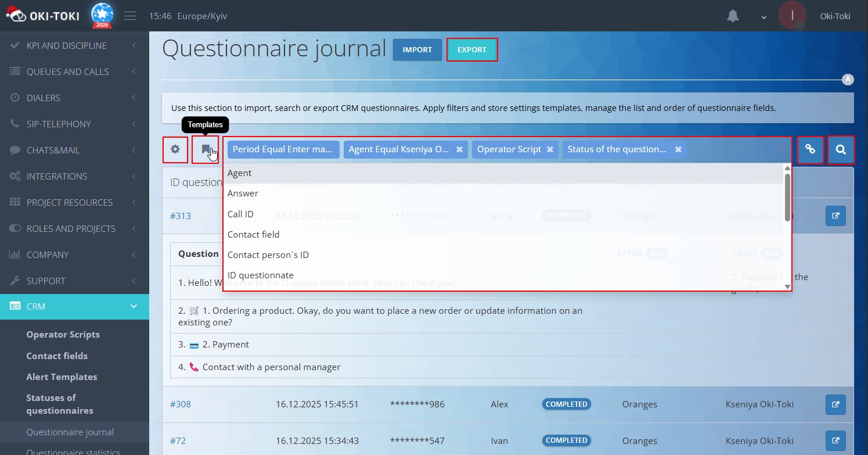Click the EXPORT button
This screenshot has width=868, height=455.
(x=472, y=49)
